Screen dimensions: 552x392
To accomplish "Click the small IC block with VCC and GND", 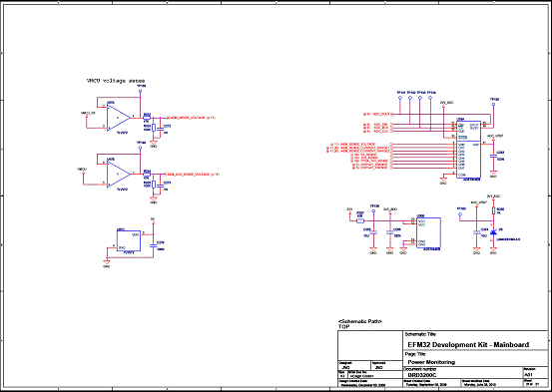I will (x=129, y=240).
